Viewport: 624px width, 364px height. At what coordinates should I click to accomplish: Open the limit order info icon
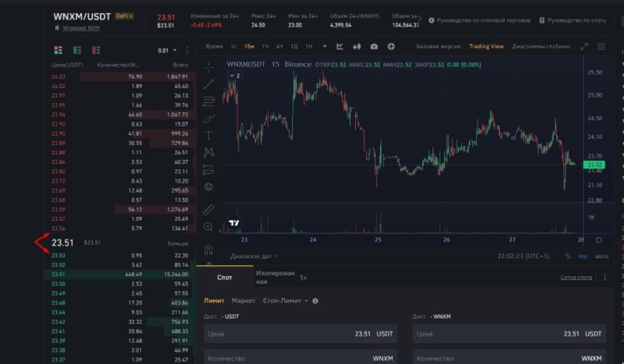(315, 301)
